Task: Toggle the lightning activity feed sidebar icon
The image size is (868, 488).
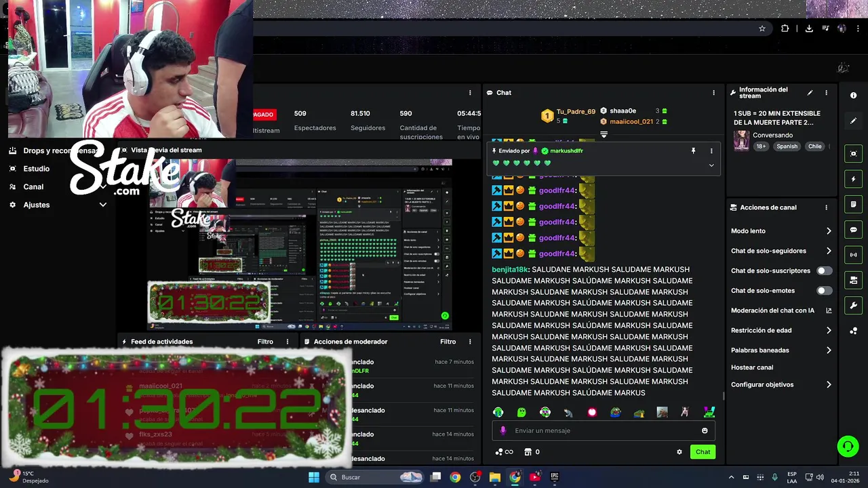Action: click(853, 179)
